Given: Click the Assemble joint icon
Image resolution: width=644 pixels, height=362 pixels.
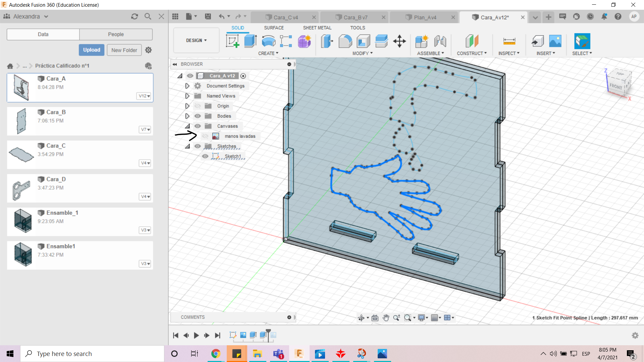Looking at the screenshot, I should pyautogui.click(x=440, y=41).
